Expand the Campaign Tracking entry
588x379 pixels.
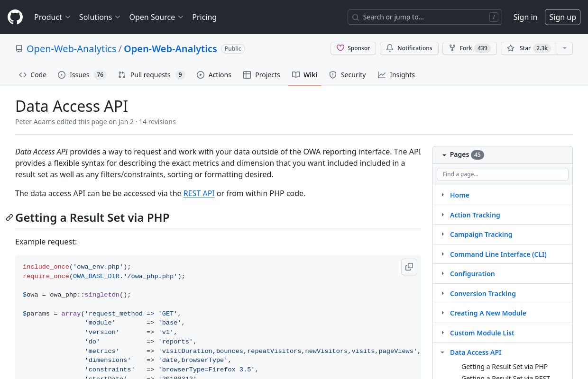[x=443, y=234]
